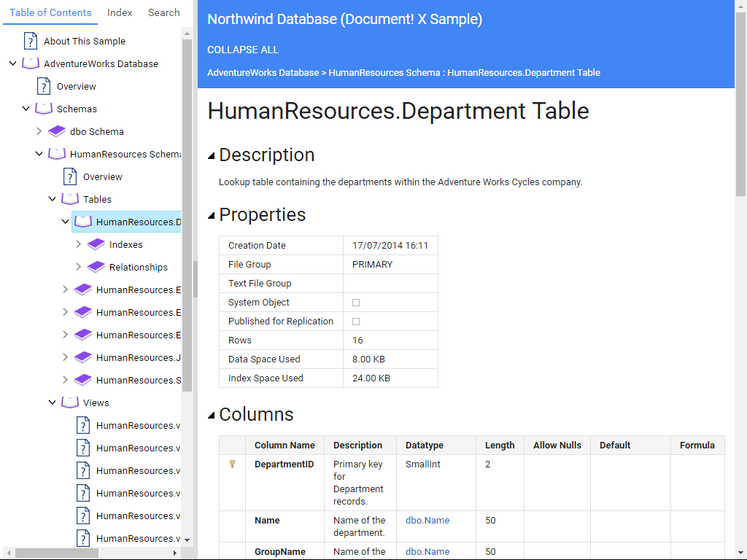Collapse the Description section triangle
Image resolution: width=747 pixels, height=560 pixels.
212,156
